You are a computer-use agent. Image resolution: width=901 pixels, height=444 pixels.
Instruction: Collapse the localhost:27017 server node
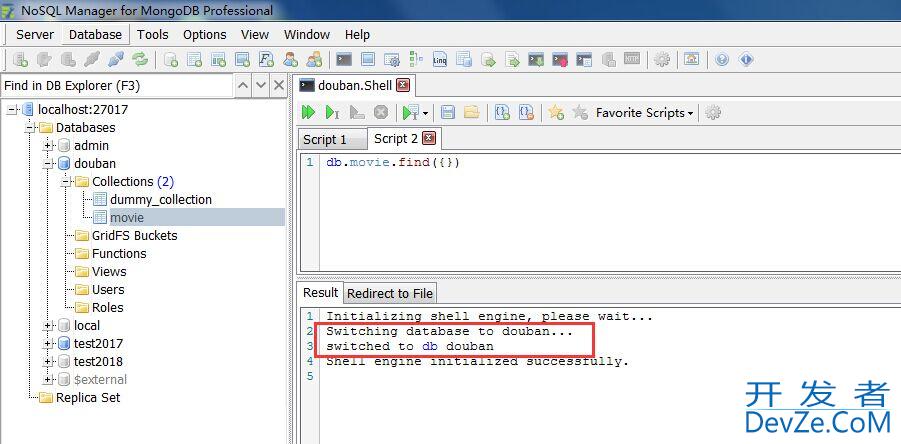pos(12,109)
